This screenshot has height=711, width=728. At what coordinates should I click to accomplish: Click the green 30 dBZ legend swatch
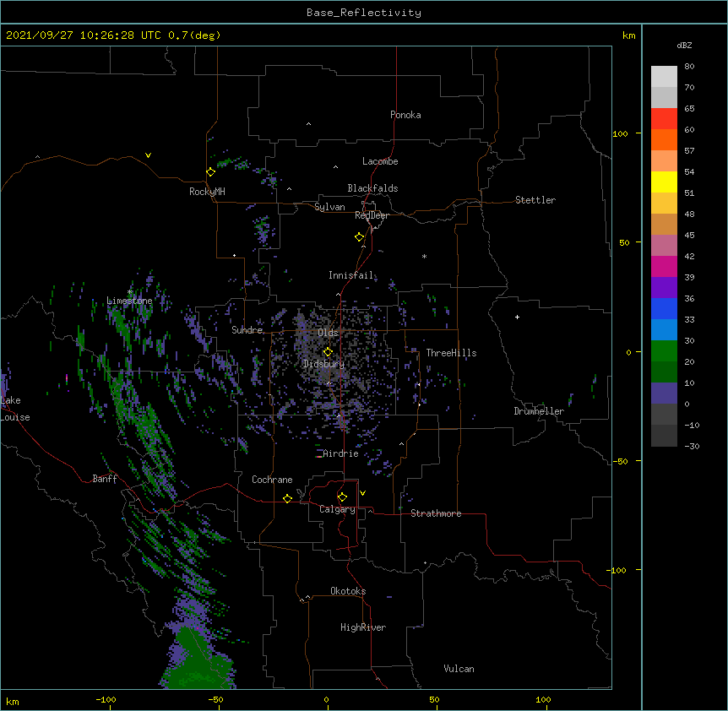pos(664,351)
